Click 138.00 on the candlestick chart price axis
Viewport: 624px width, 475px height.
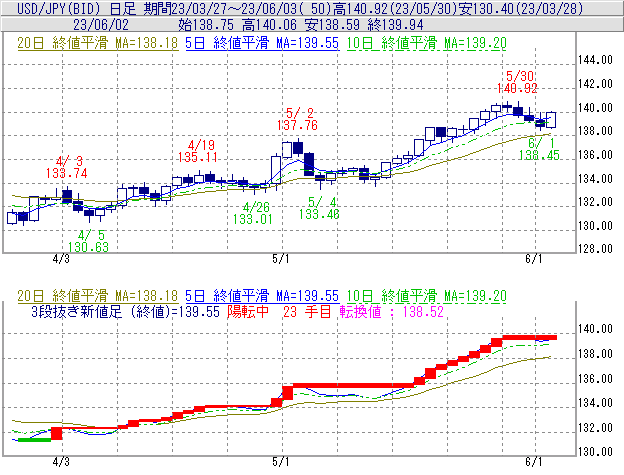pyautogui.click(x=595, y=131)
